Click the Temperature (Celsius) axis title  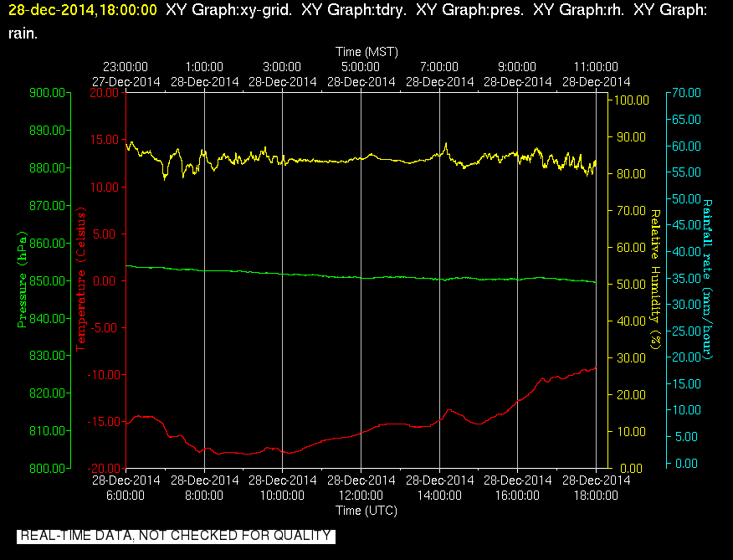(x=81, y=280)
